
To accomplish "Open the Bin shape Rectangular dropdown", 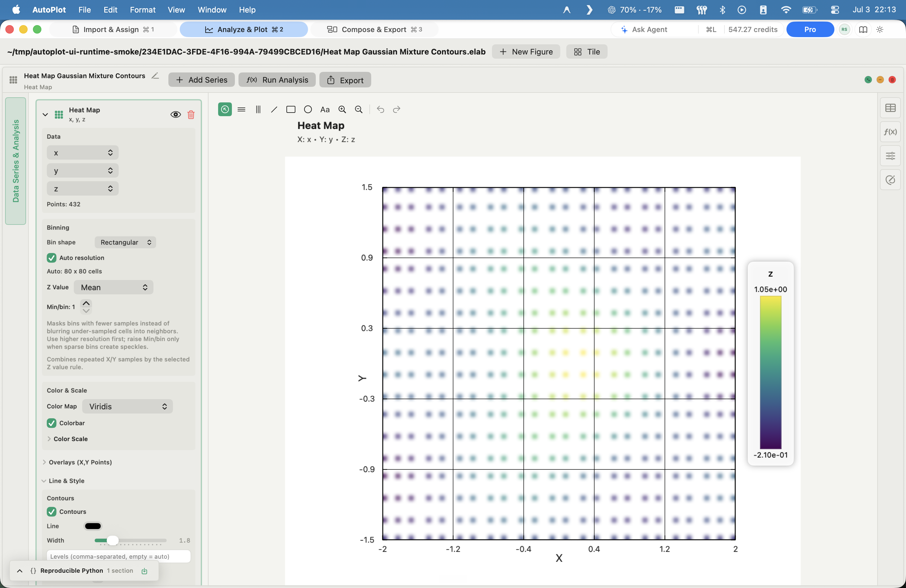I will (x=125, y=242).
